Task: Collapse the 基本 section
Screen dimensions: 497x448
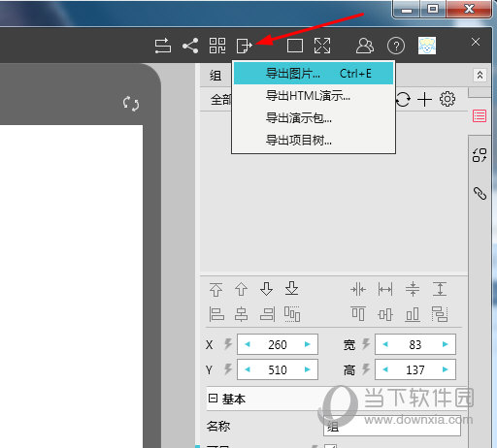Action: [213, 399]
